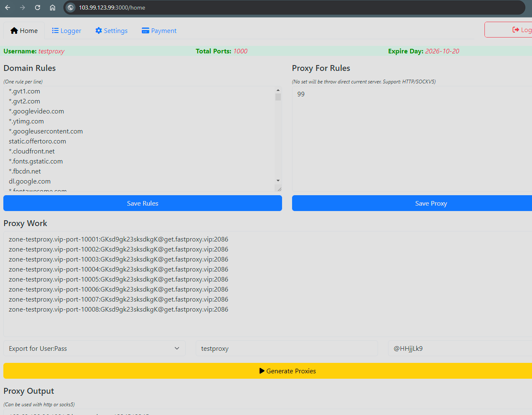
Task: Focus the password field containing @HHjjLk9
Action: click(x=459, y=348)
